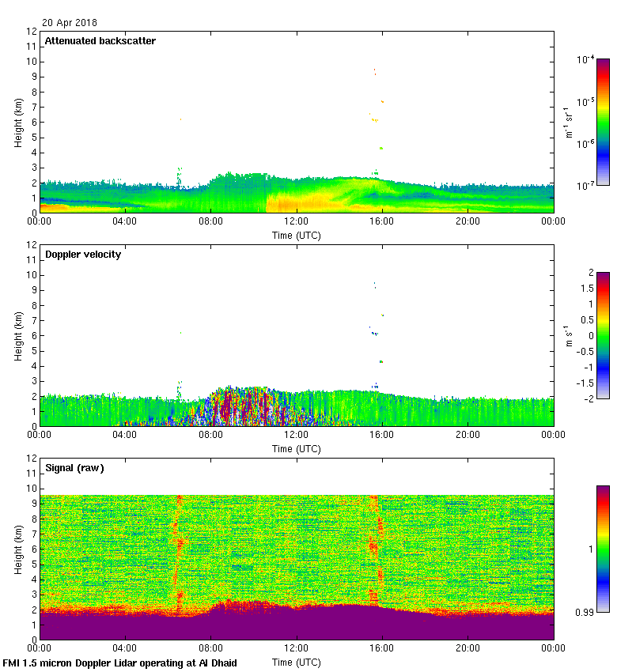
Task: Click the Signal (raw) color bar
Action: (603, 549)
